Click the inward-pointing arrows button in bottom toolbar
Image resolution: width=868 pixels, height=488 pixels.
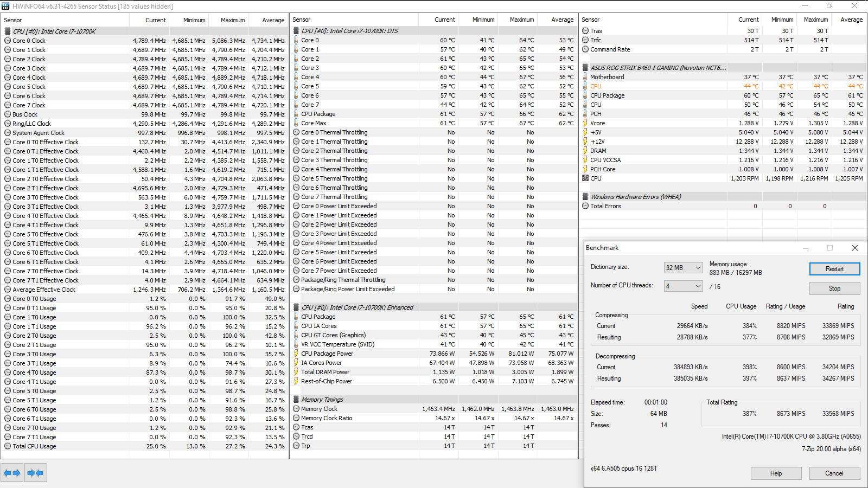click(x=35, y=473)
